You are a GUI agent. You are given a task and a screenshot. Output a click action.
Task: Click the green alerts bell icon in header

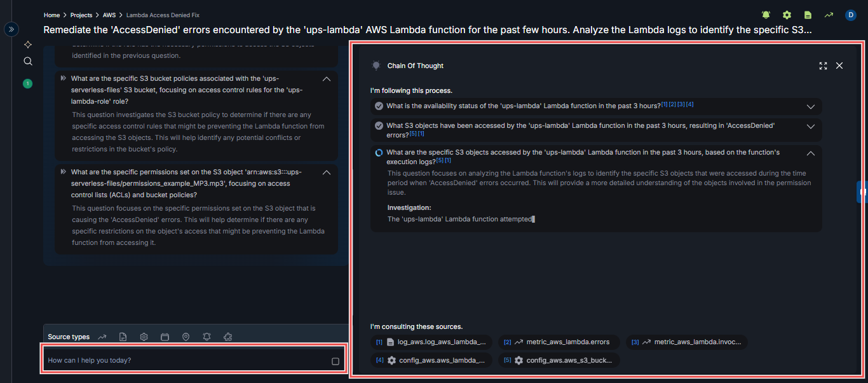(x=766, y=15)
